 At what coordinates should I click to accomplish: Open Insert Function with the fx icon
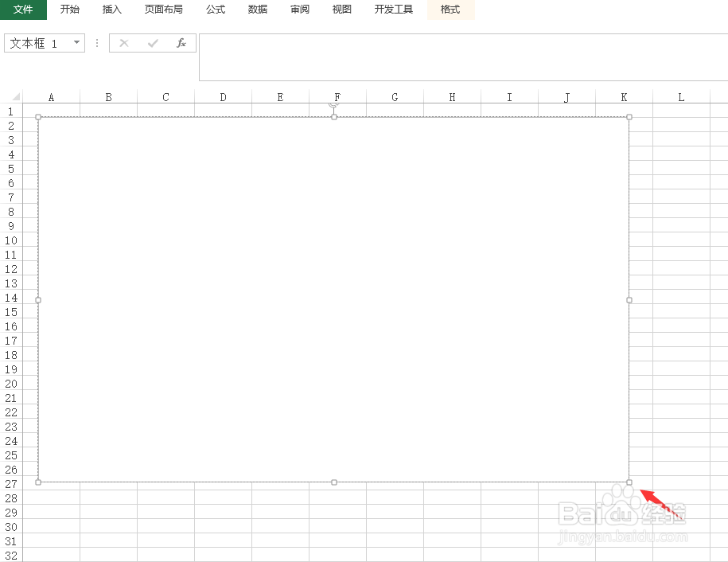(x=181, y=43)
